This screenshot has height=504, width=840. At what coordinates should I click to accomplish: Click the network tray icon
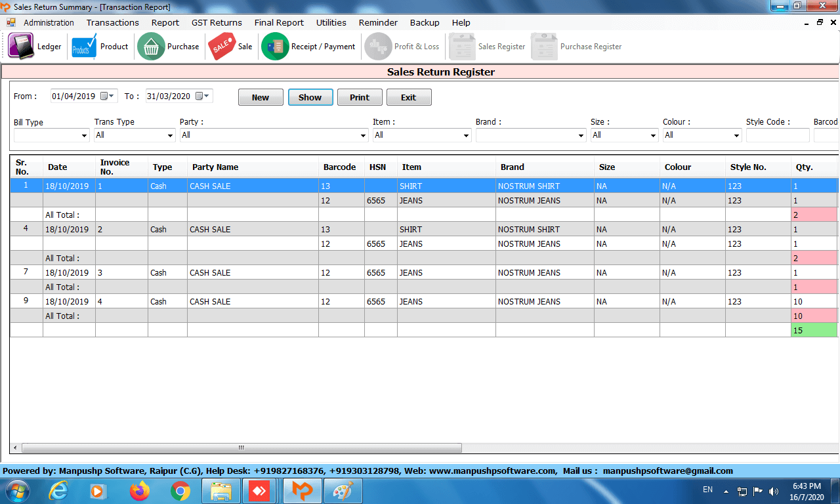pos(742,491)
